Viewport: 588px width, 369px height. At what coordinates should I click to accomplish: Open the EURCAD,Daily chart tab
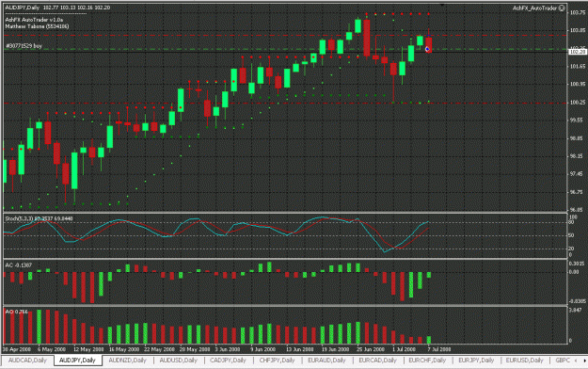point(377,361)
